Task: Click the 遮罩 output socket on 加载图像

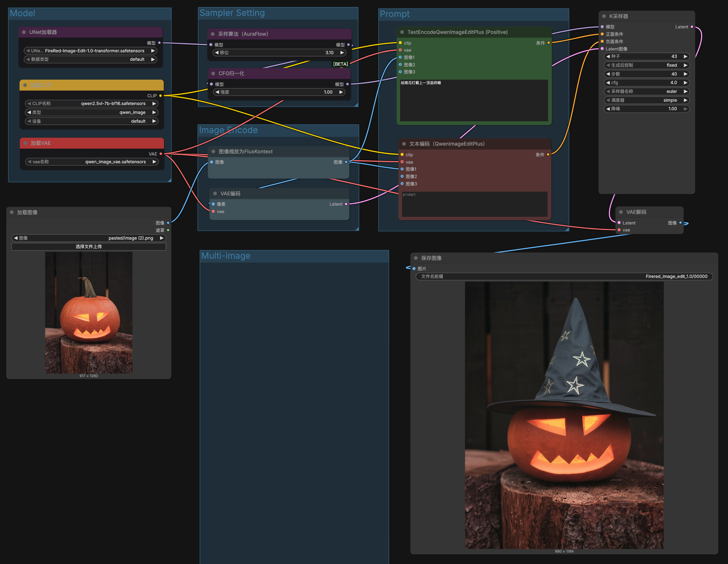Action: (168, 230)
